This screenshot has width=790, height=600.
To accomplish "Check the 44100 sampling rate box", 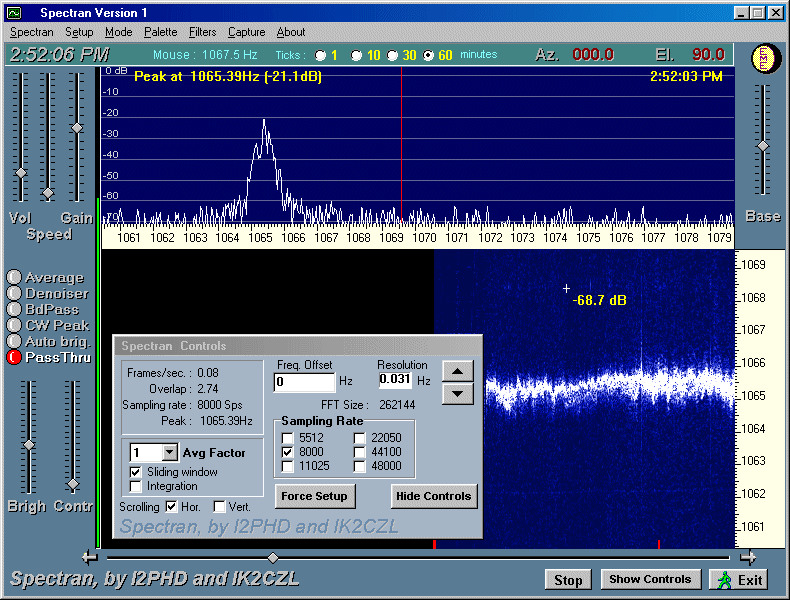I will [360, 452].
